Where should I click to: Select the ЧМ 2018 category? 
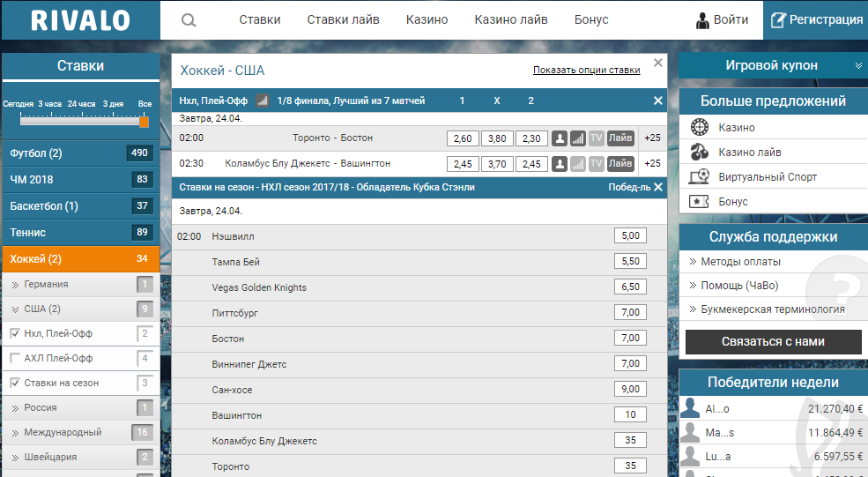pyautogui.click(x=81, y=180)
